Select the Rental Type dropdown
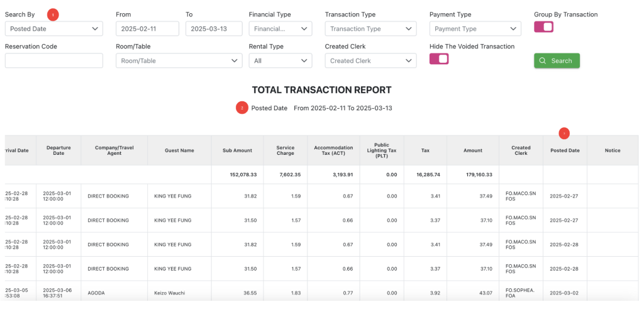 point(280,60)
